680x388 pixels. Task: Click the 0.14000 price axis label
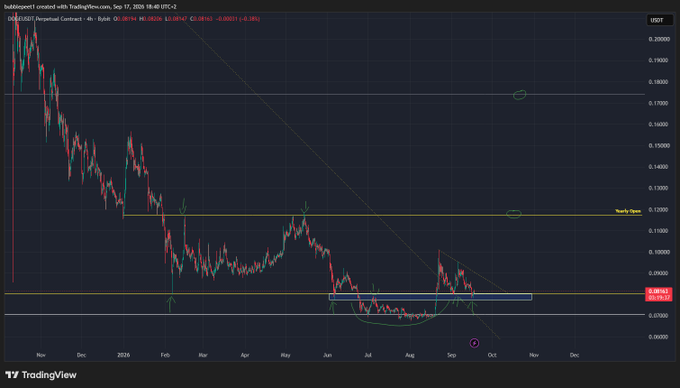(x=659, y=167)
